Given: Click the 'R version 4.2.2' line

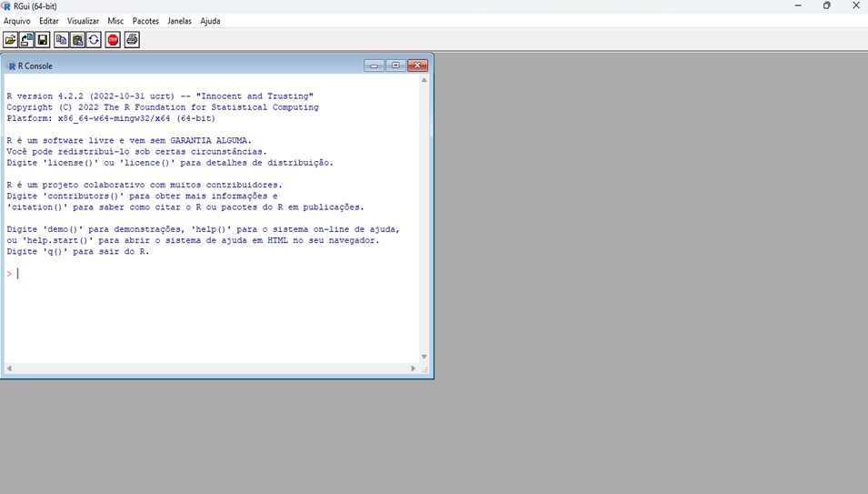Looking at the screenshot, I should tap(160, 96).
